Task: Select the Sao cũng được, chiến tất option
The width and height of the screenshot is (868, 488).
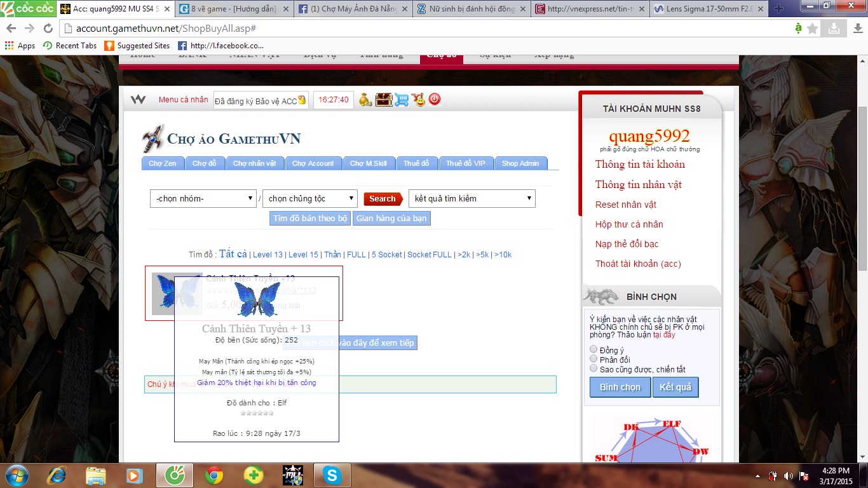Action: coord(593,369)
